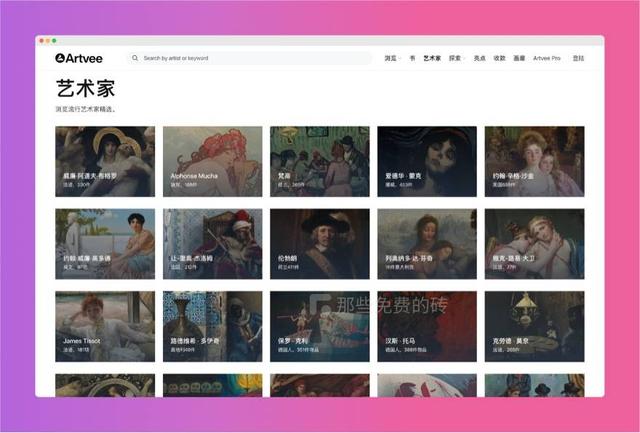Screen dimensions: 640x433
Task: Click the magnifier search icon
Action: [x=135, y=58]
